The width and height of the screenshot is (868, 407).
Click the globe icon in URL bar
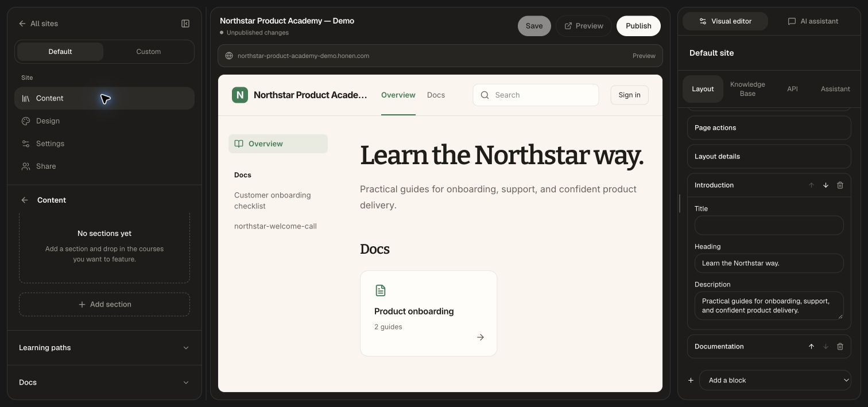(229, 56)
